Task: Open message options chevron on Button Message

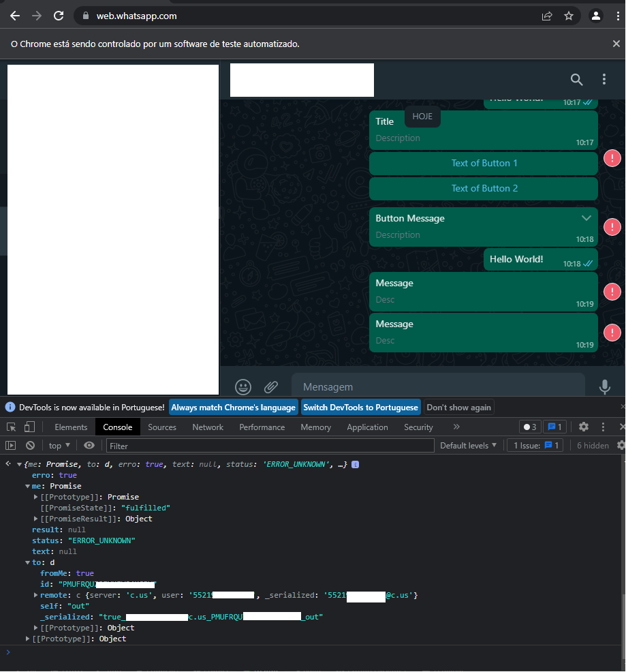Action: click(x=586, y=218)
